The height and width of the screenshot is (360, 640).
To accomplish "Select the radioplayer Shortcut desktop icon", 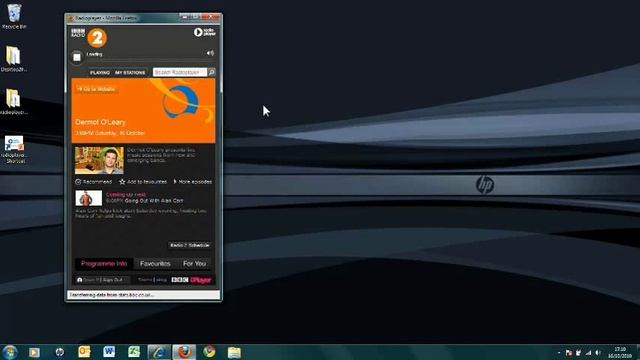I will pyautogui.click(x=14, y=149).
